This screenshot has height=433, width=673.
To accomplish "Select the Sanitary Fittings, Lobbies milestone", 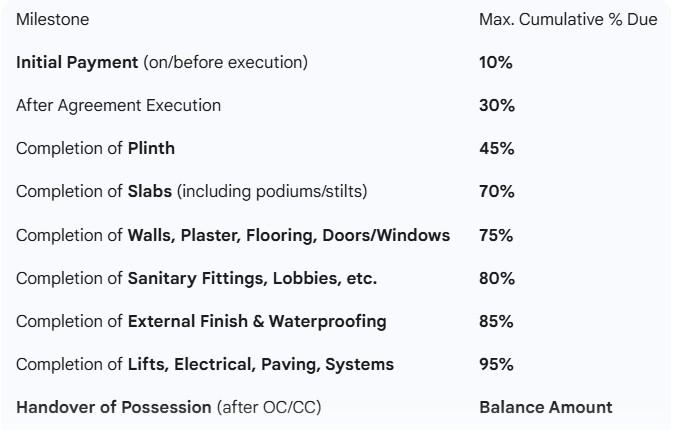I will click(196, 279).
